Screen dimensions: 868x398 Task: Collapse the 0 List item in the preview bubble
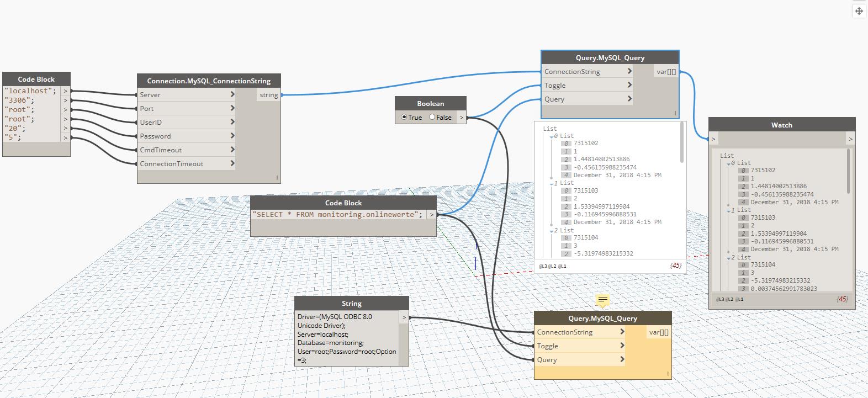point(552,136)
